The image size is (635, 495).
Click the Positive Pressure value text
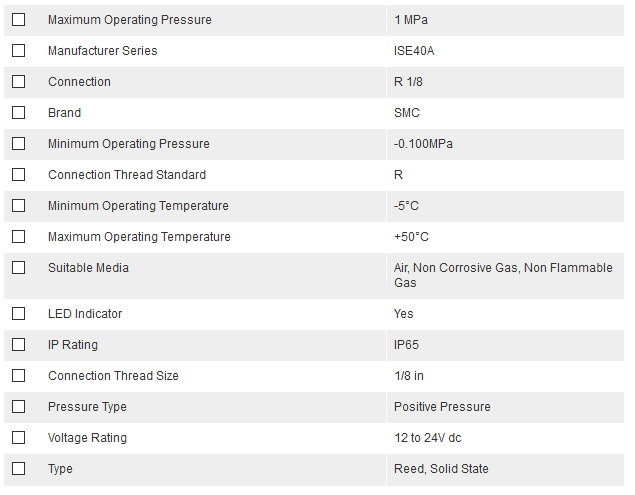442,407
